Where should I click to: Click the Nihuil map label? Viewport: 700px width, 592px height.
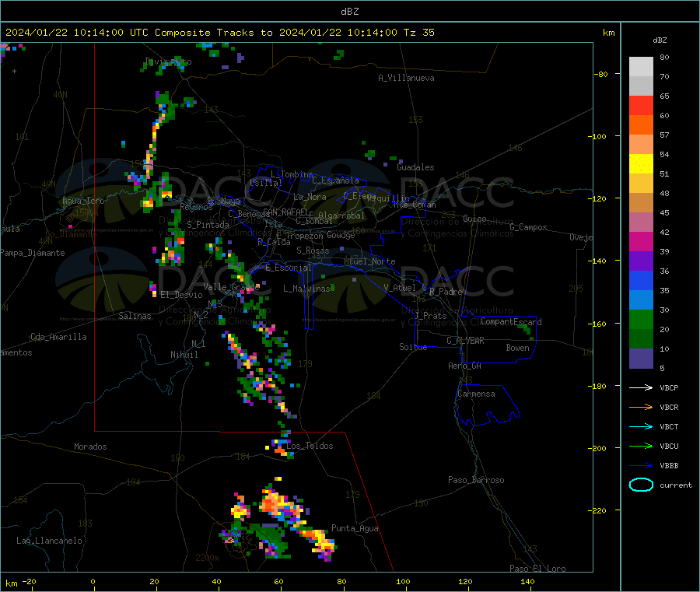click(184, 355)
